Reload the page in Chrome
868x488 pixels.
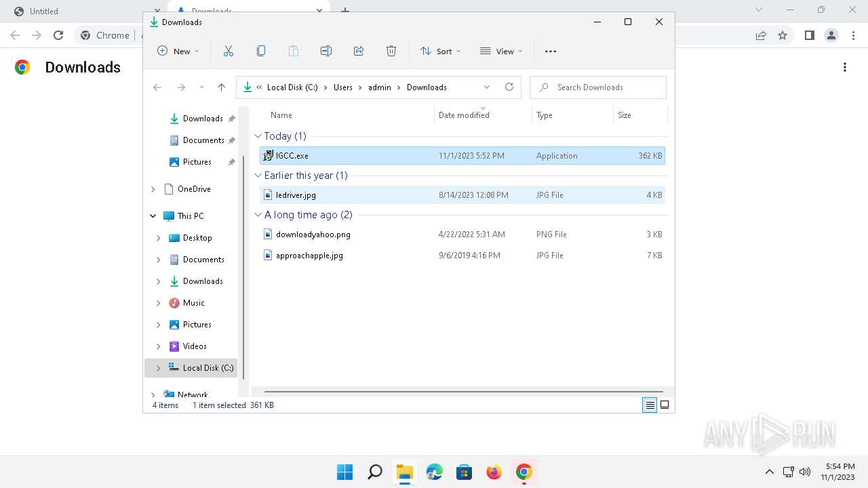coord(58,35)
